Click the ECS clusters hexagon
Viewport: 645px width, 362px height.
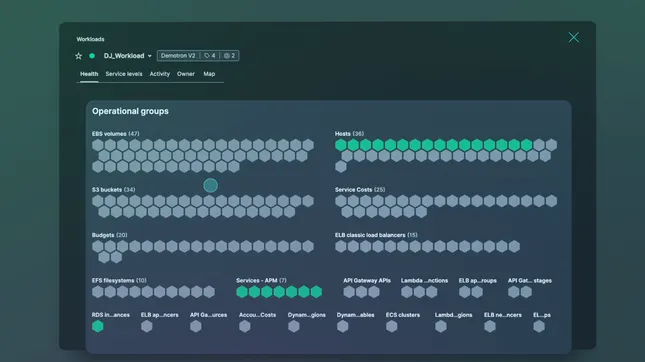pos(392,326)
